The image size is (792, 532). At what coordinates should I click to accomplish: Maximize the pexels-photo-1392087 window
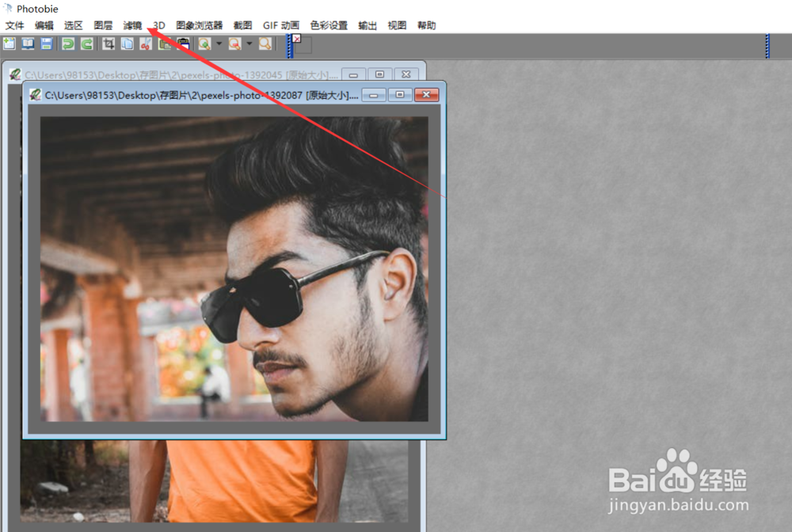coord(399,95)
